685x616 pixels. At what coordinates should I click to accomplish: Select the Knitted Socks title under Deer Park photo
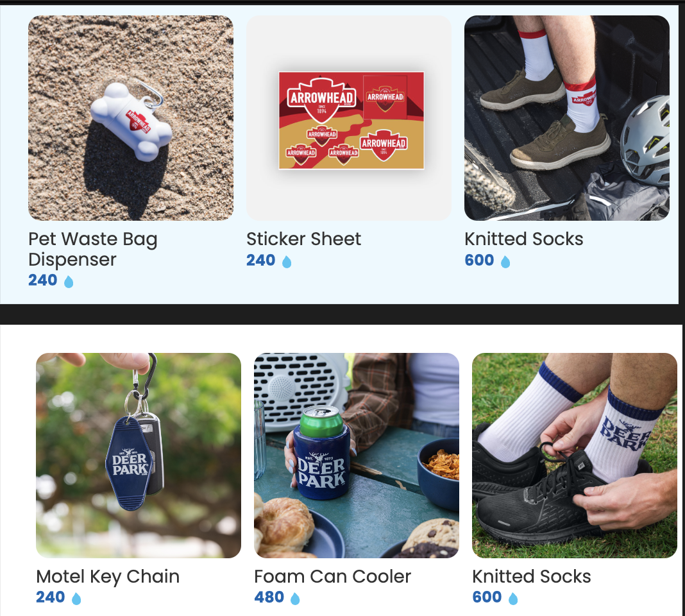tap(532, 576)
